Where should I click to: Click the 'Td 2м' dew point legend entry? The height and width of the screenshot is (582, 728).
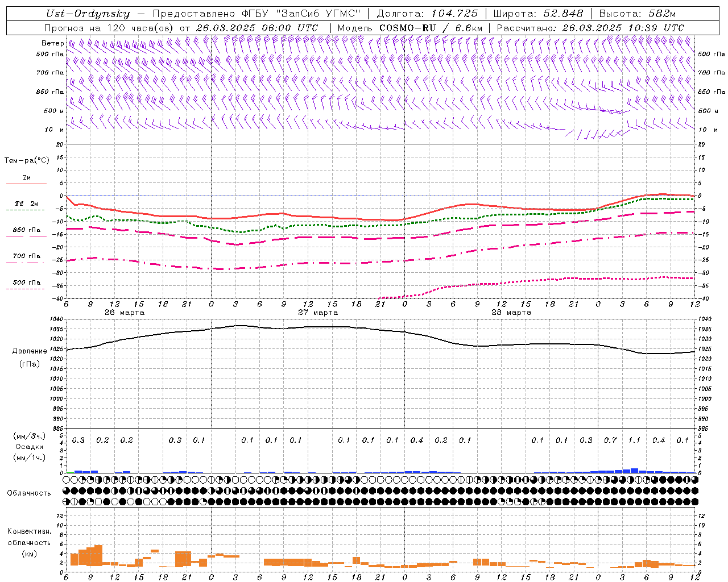[x=26, y=203]
